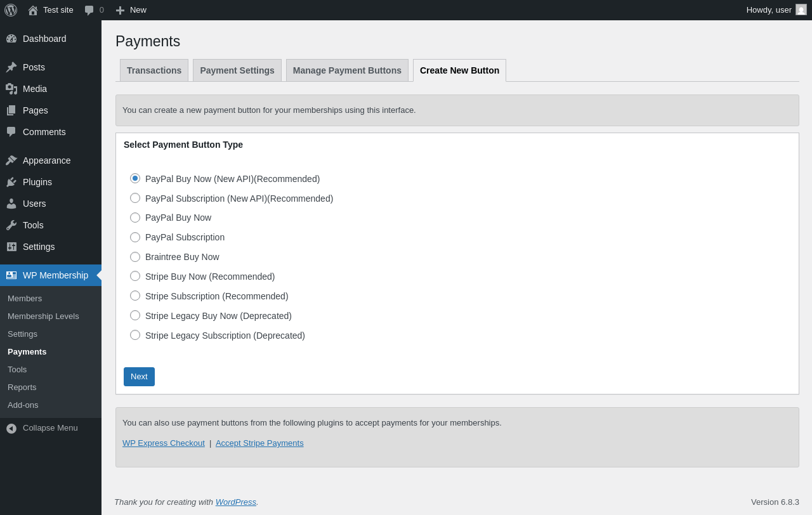Image resolution: width=812 pixels, height=515 pixels.
Task: Open the Manage Payment Buttons tab
Action: (x=347, y=70)
